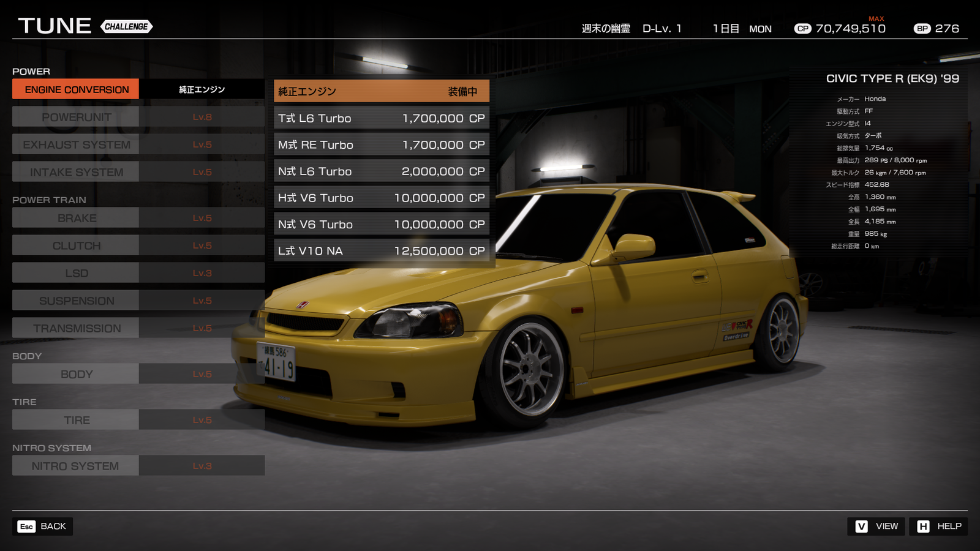Select the SUSPENSION upgrade option
The height and width of the screenshot is (551, 980).
pos(75,300)
